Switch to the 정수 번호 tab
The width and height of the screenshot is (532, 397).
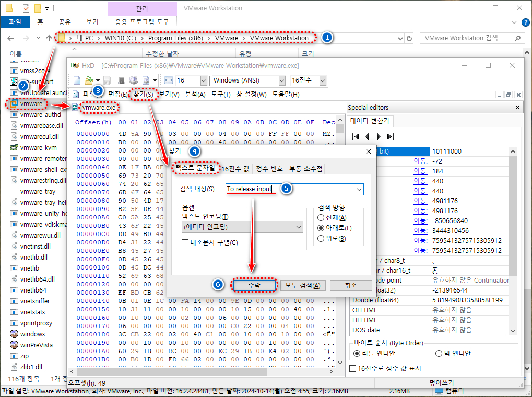(x=269, y=169)
